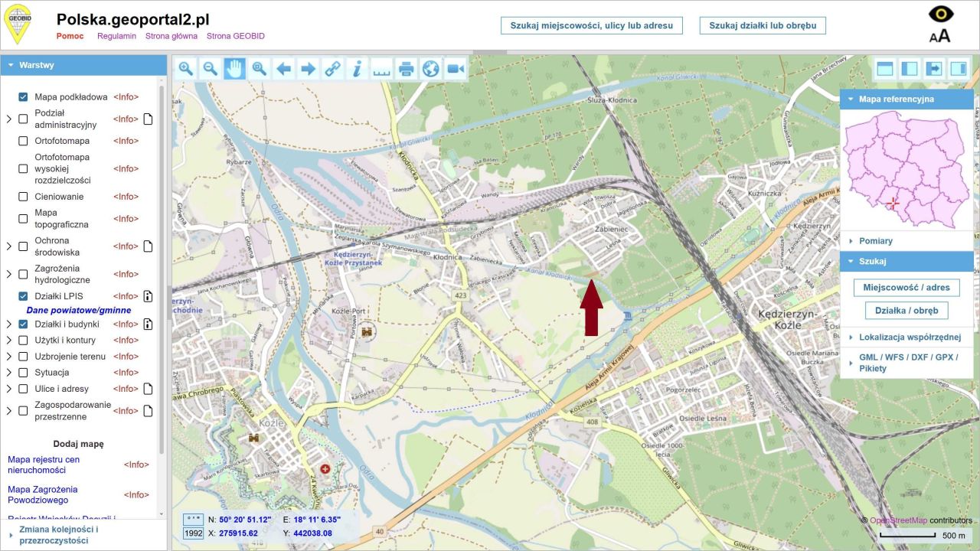Viewport: 980px width, 551px height.
Task: Uncheck the Mapa podkładowa layer
Action: point(23,97)
